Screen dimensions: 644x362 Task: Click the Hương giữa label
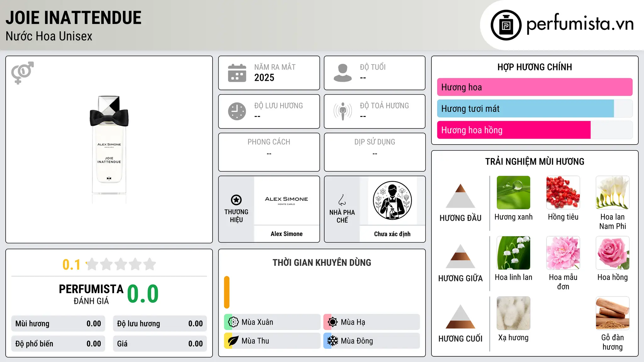(461, 278)
